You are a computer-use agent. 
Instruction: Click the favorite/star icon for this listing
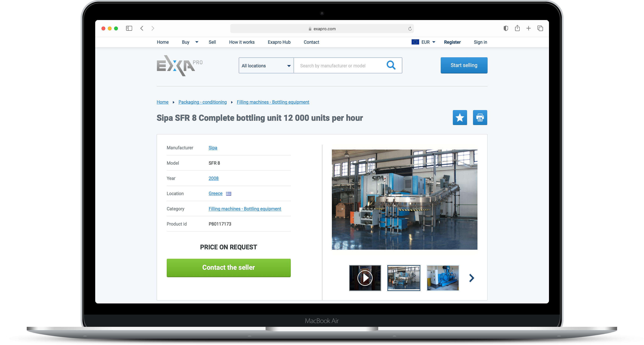(x=460, y=118)
